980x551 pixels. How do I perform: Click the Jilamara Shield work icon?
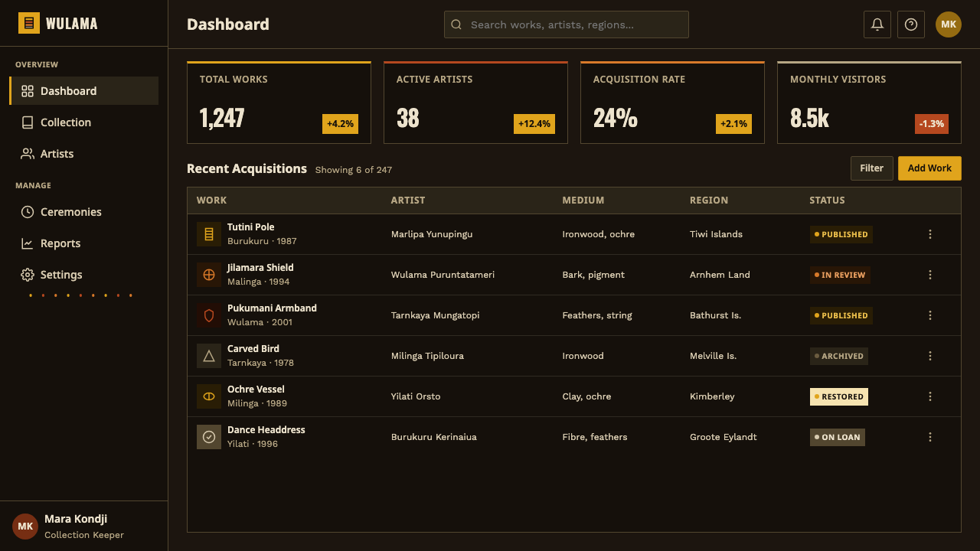tap(209, 275)
